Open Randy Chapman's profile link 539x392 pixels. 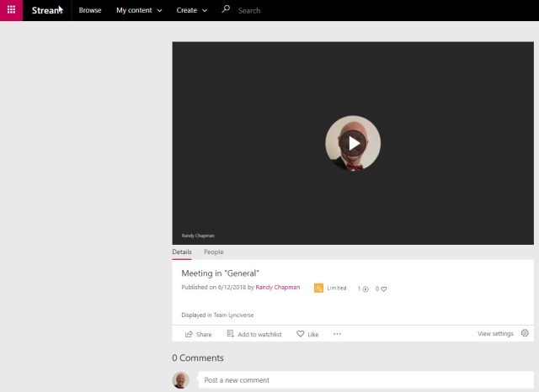click(280, 288)
